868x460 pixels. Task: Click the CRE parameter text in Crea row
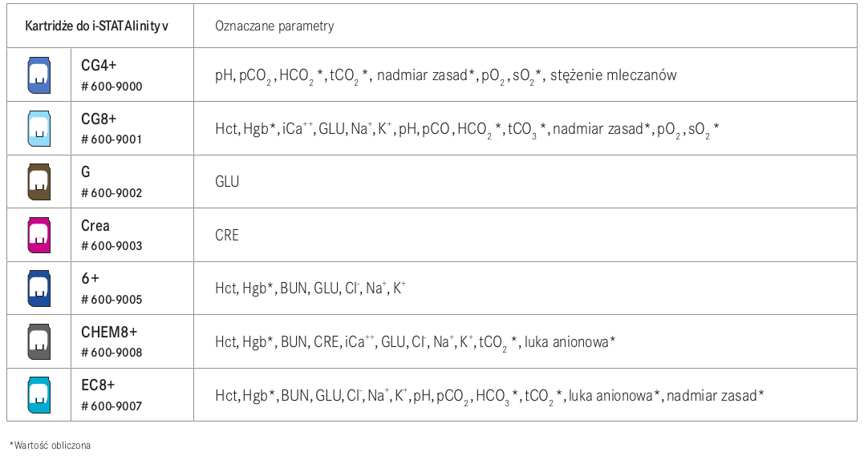click(x=227, y=235)
